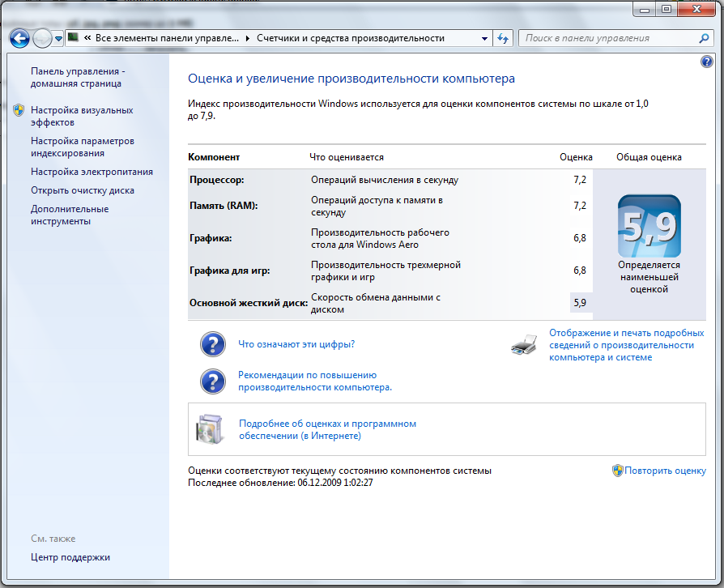This screenshot has height=588, width=724.
Task: Click the question icon beside «Что означают эти цифры?»
Action: (x=213, y=344)
